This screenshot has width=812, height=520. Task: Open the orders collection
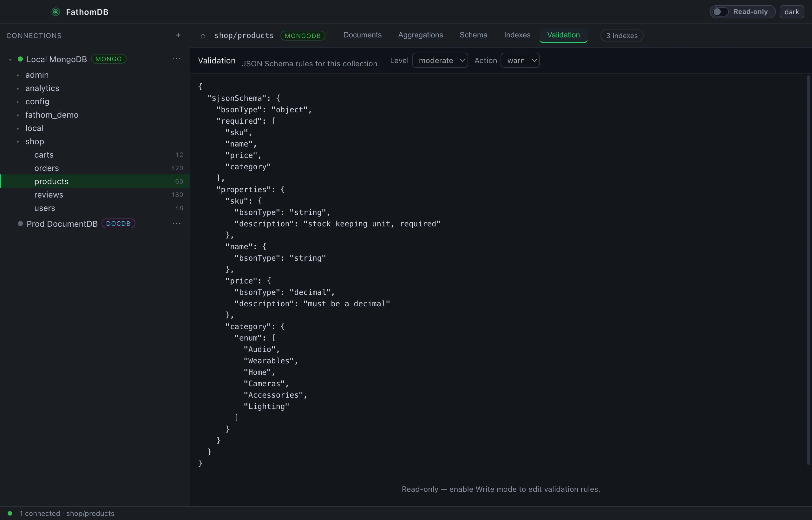[95, 168]
